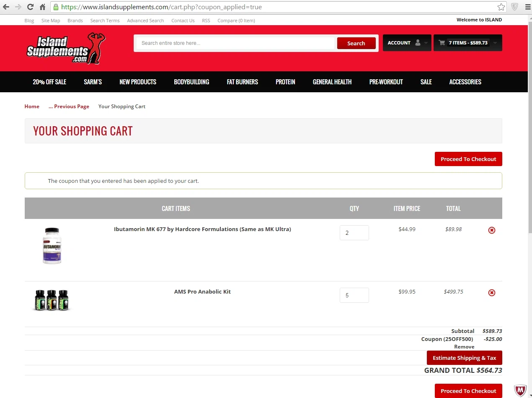Open the Accessories menu item

465,82
